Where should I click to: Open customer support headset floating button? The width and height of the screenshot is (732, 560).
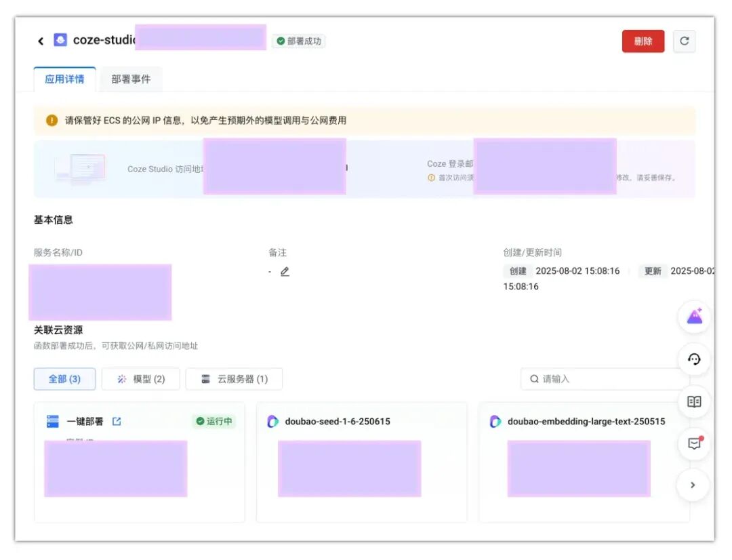(694, 359)
